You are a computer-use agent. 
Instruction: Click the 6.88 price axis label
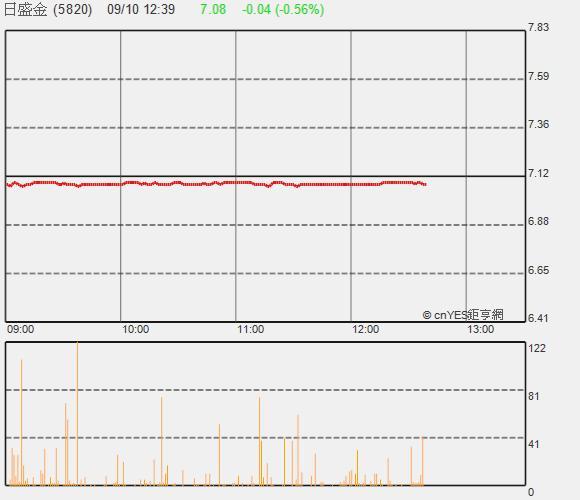click(x=539, y=221)
